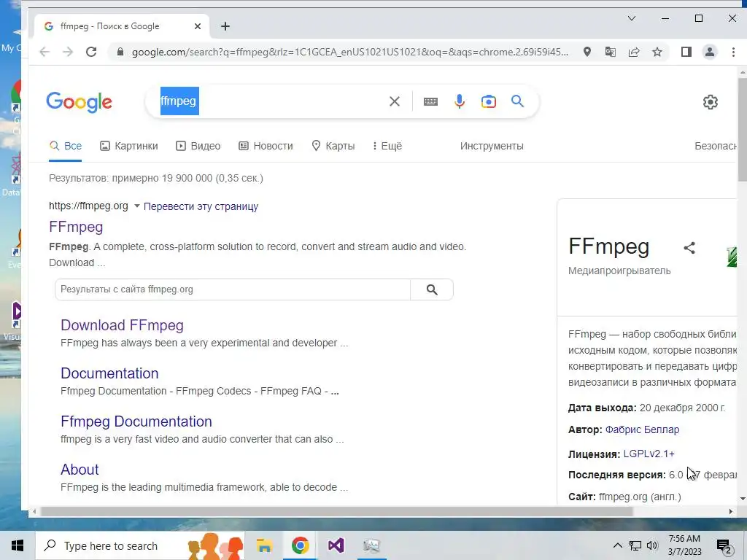
Task: Select the Все results tab
Action: [65, 146]
